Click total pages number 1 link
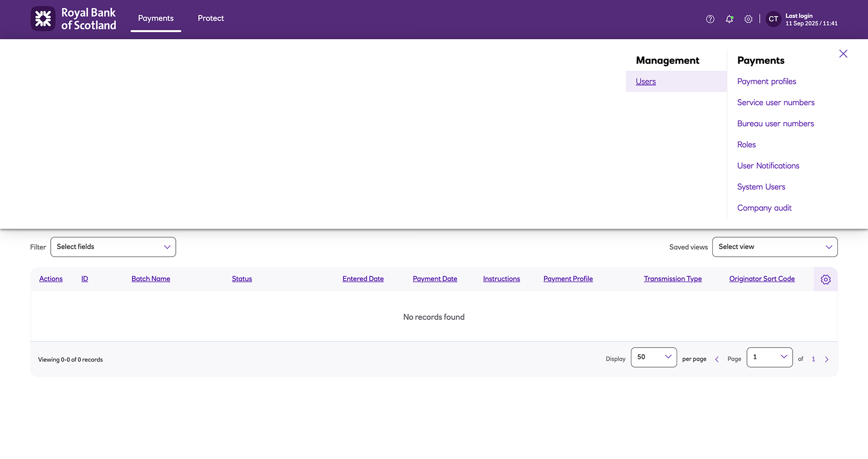Viewport: 868px width, 459px height. coord(813,359)
